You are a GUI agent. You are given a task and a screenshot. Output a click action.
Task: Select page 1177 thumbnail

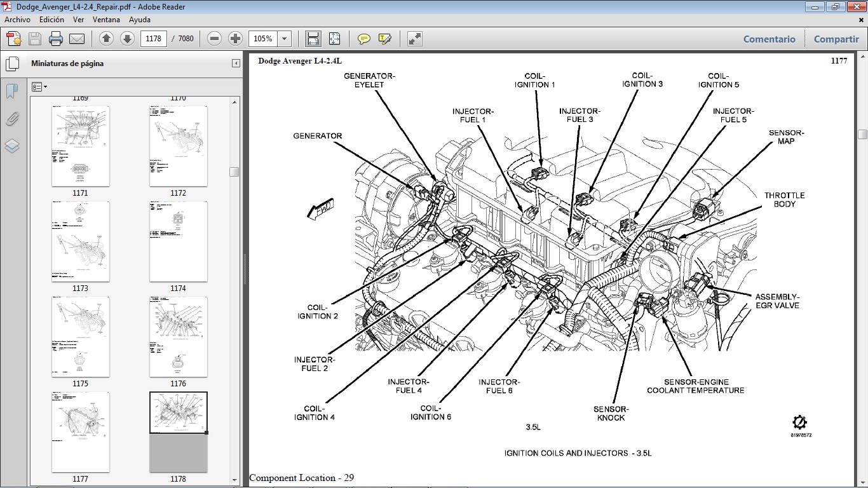(x=80, y=432)
